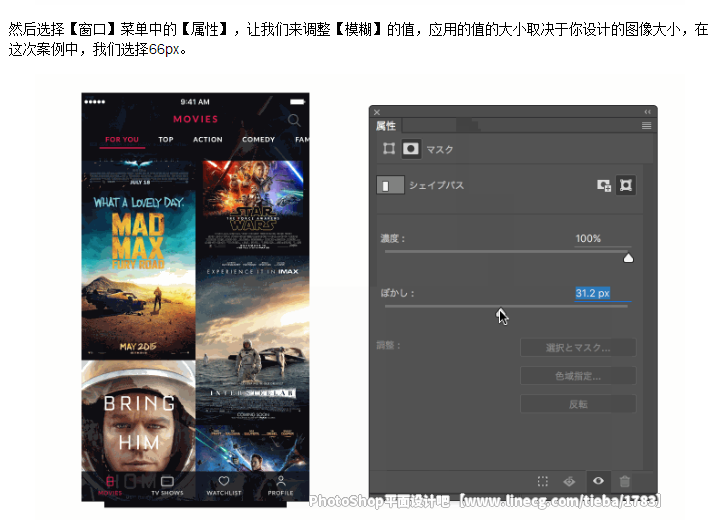Click the 9:41 AM status text
Viewport: 717px width, 520px height.
(195, 102)
